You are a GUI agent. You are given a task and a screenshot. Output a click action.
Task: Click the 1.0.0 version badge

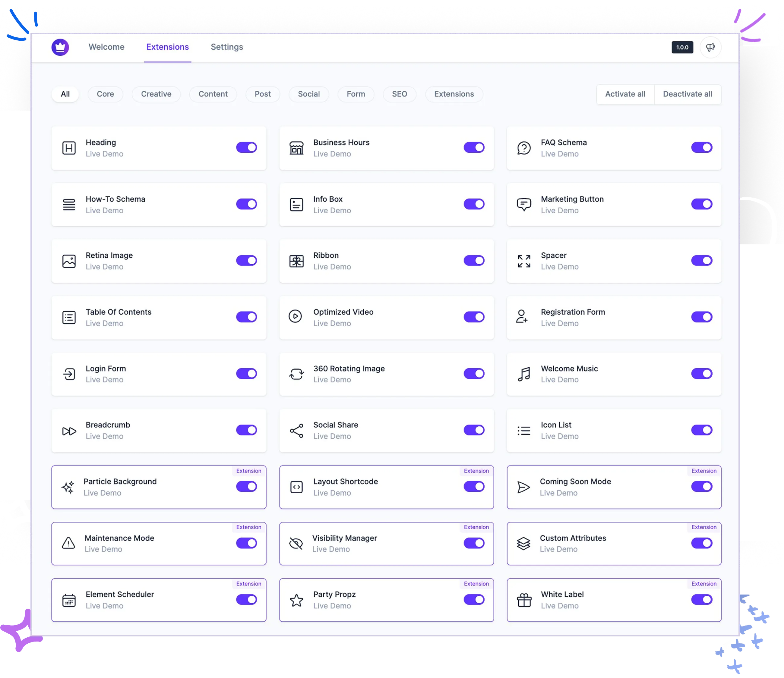[682, 47]
